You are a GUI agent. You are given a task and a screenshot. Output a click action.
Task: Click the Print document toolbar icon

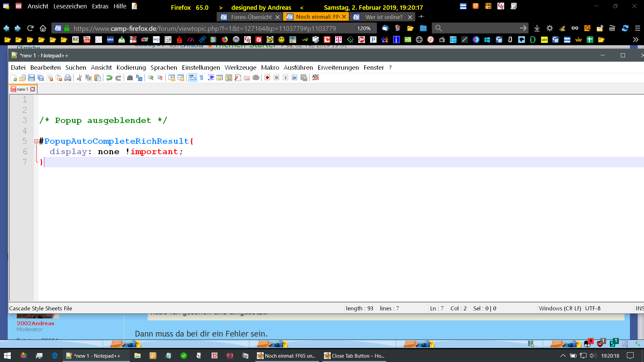(68, 78)
